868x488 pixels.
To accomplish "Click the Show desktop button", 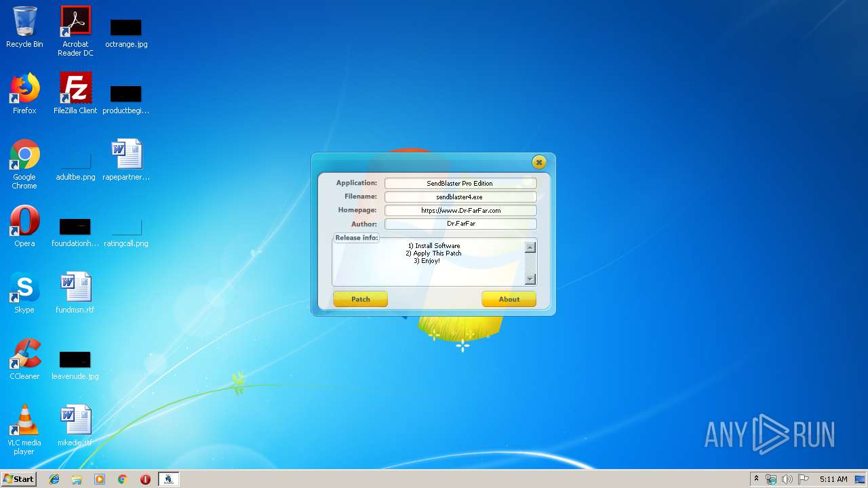I will [861, 479].
